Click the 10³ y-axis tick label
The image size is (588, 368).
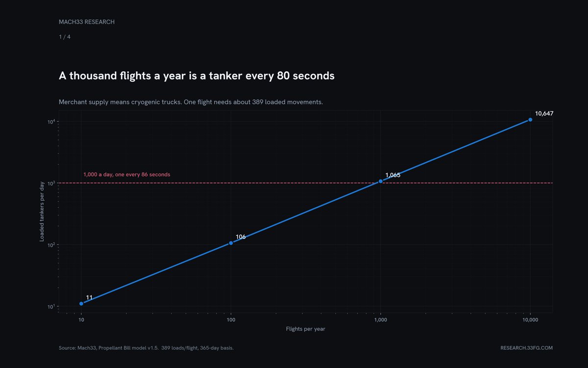[50, 183]
